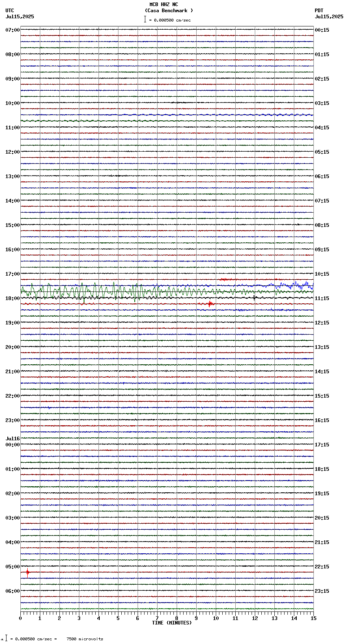The image size is (346, 644).
Task: Click the 18:00 UTC time label
Action: click(13, 298)
